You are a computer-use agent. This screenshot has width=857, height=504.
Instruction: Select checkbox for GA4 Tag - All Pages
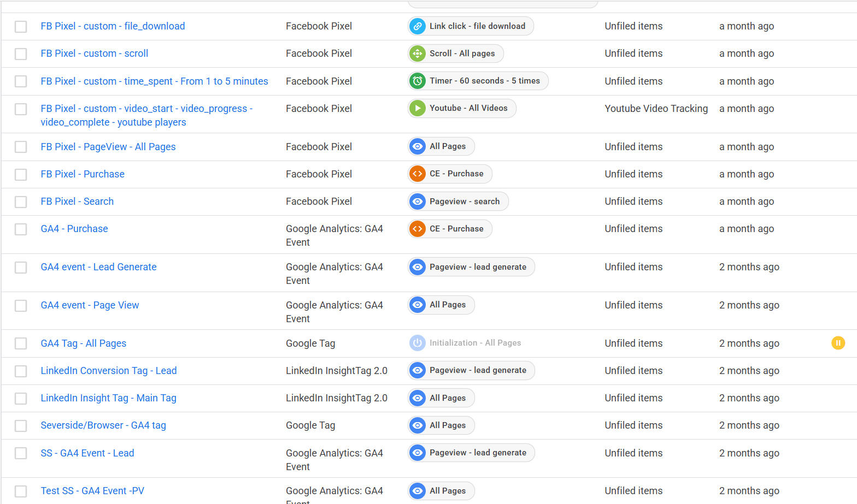click(21, 343)
